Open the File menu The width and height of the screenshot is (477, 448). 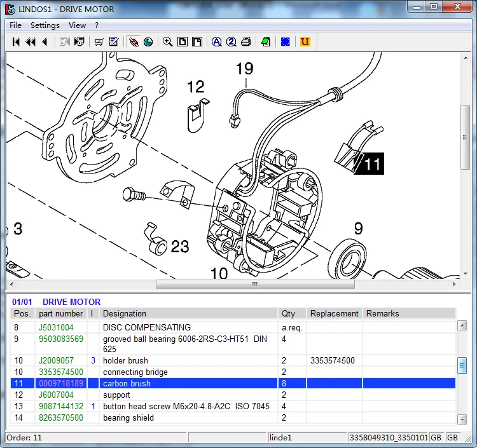tap(15, 25)
